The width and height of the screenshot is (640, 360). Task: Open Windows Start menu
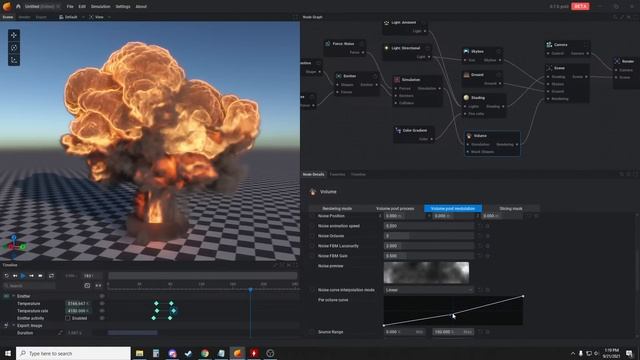pyautogui.click(x=8, y=353)
